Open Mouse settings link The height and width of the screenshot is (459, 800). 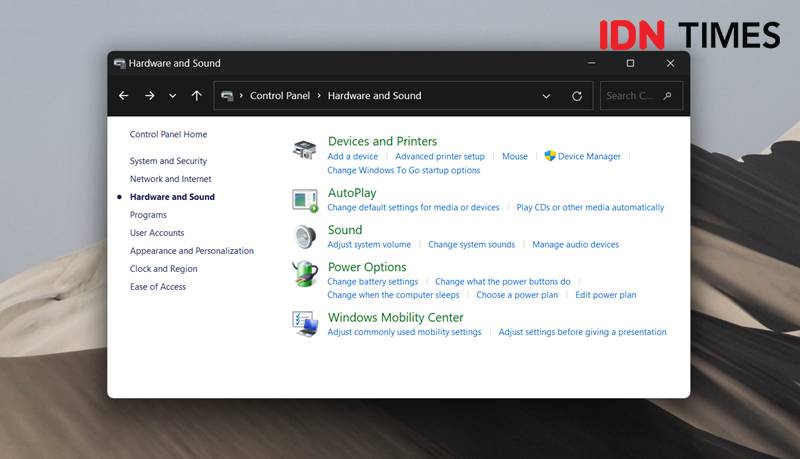pyautogui.click(x=515, y=157)
